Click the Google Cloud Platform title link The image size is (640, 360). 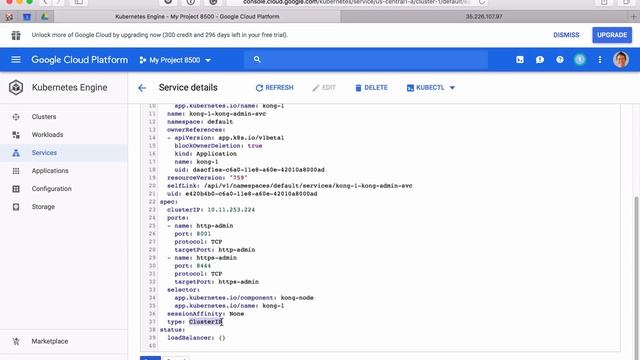click(x=80, y=60)
